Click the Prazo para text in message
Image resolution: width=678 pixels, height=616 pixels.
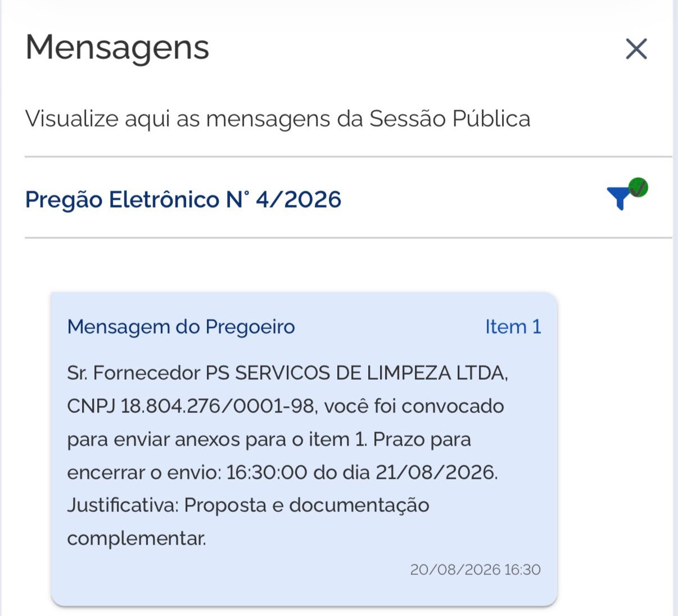tap(422, 439)
